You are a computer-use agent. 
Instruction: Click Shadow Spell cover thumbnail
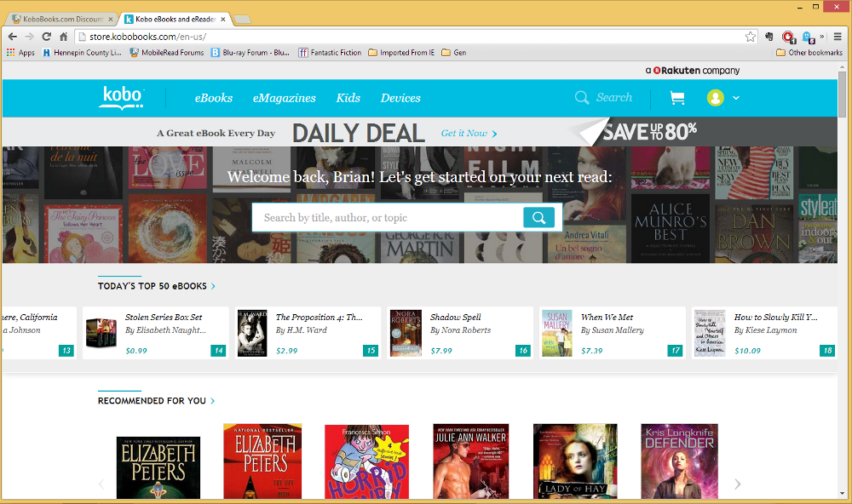(406, 333)
